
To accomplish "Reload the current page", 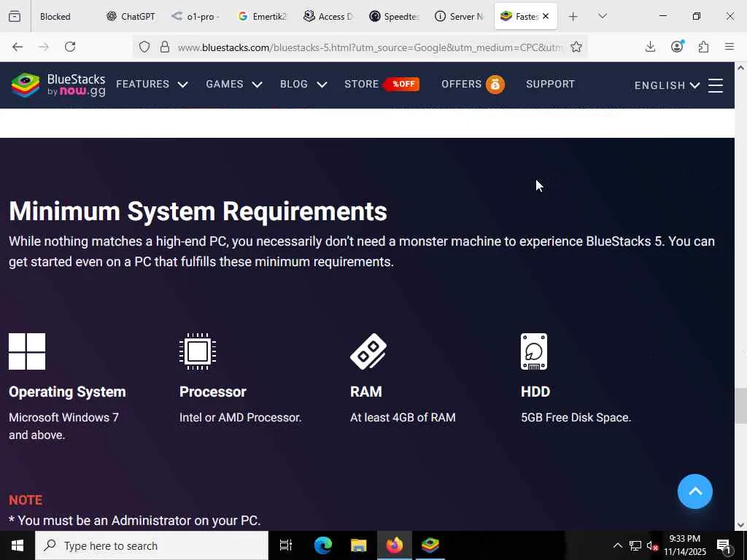I will coord(70,47).
